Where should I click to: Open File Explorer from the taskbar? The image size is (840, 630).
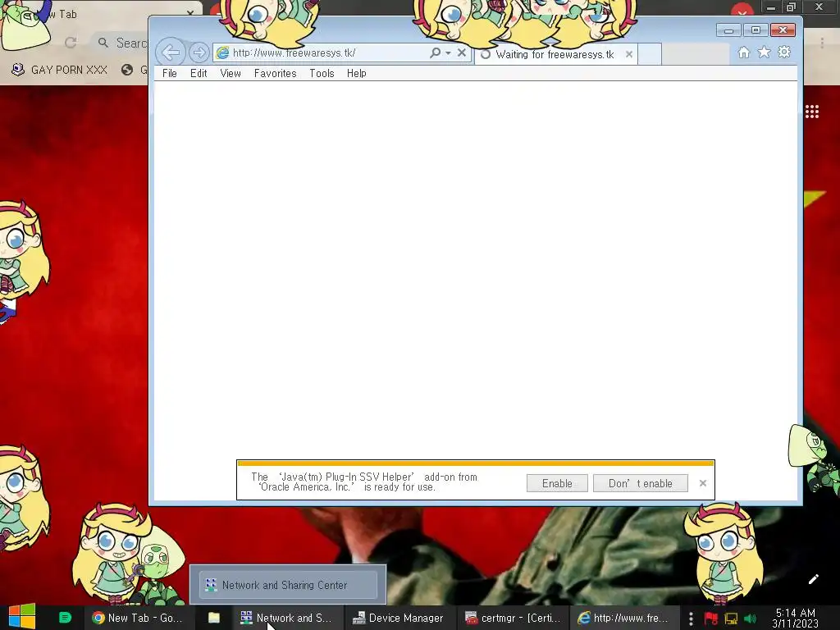click(214, 618)
